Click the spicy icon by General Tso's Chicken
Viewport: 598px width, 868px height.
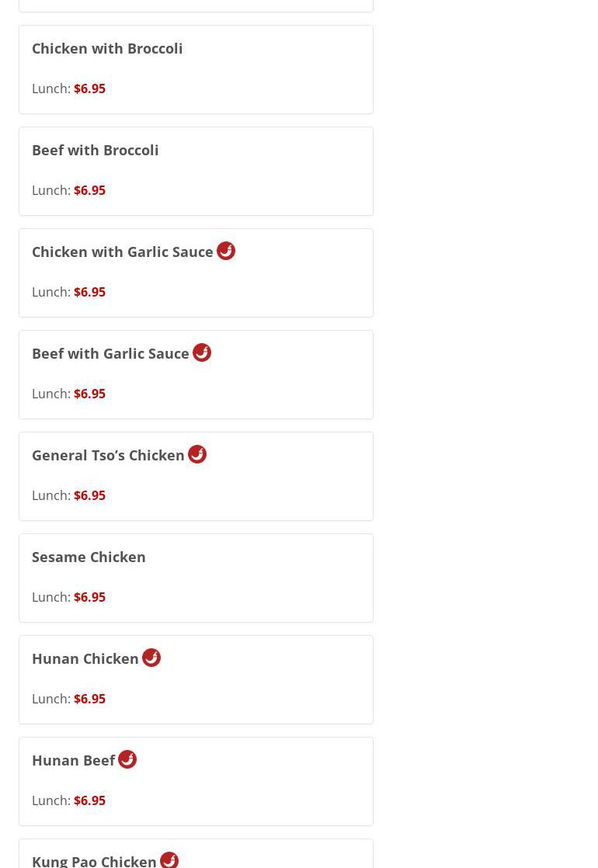click(197, 454)
